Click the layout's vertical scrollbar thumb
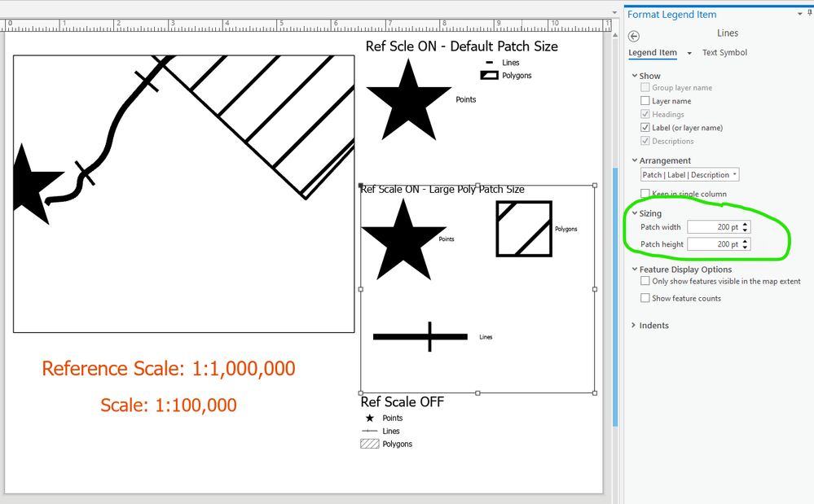The width and height of the screenshot is (814, 504). click(614, 296)
